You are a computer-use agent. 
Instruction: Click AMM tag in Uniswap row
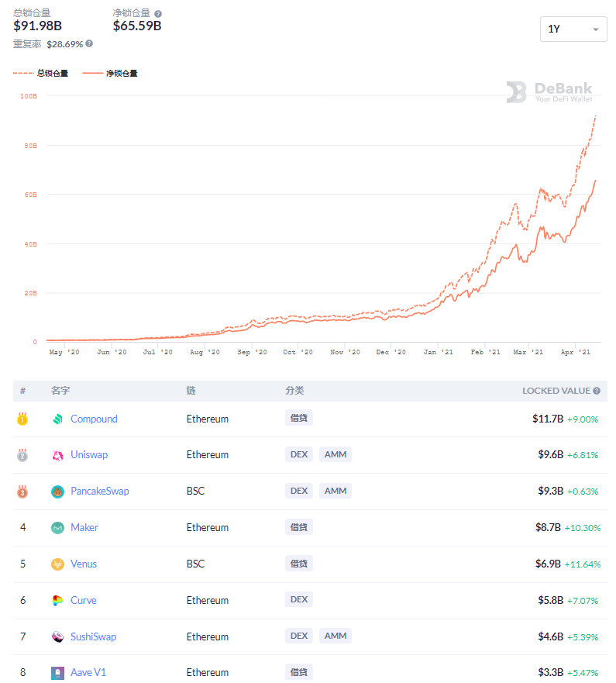pyautogui.click(x=336, y=454)
